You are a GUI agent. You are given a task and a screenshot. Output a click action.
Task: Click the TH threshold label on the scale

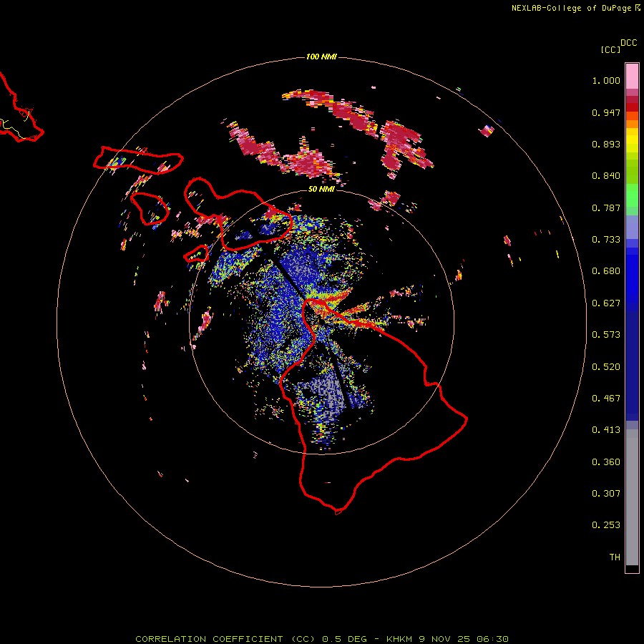(615, 557)
